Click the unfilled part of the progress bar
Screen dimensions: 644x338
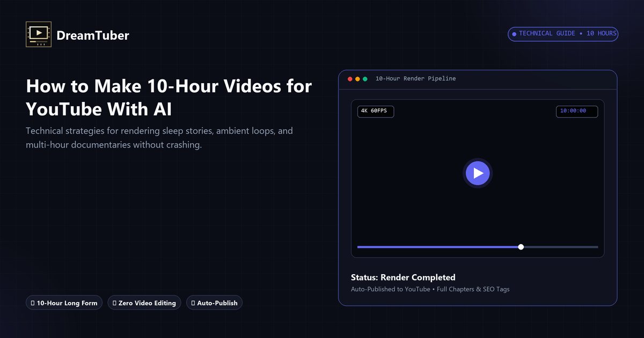coord(560,247)
